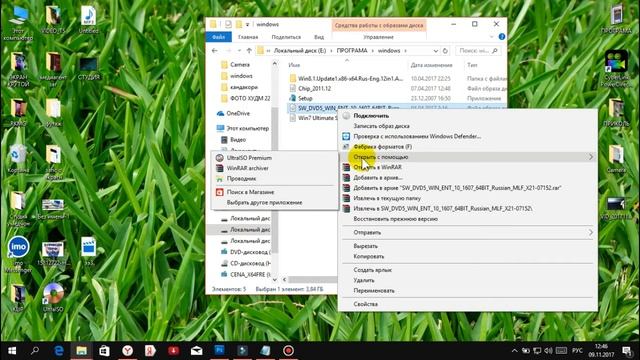The image size is (640, 360).
Task: Open Microsoft Store from taskbar
Action: 104,350
